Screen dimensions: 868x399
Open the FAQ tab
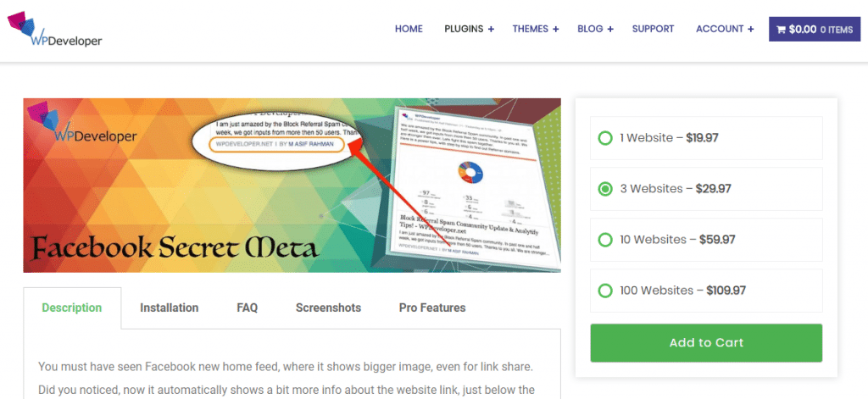tap(248, 308)
